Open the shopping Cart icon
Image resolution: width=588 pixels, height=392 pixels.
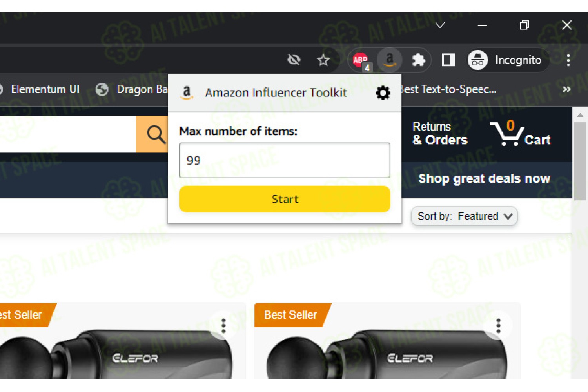pyautogui.click(x=520, y=134)
